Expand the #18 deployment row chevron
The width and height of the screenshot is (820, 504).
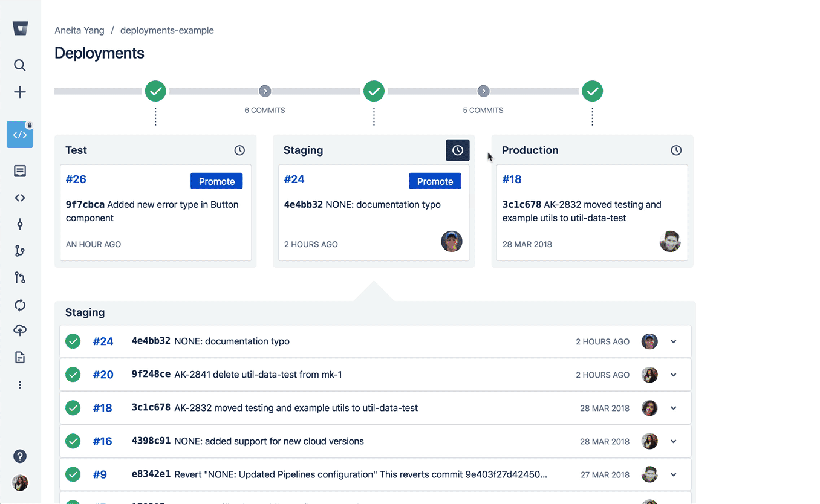[674, 408]
